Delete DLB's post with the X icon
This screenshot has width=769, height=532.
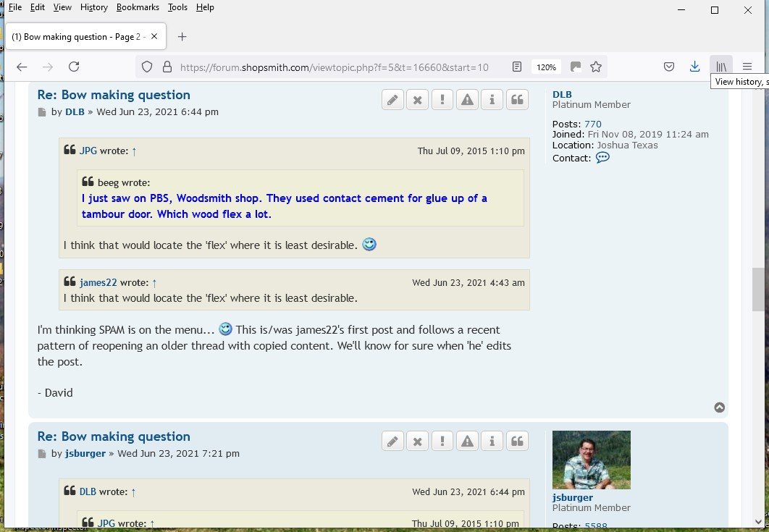(417, 100)
